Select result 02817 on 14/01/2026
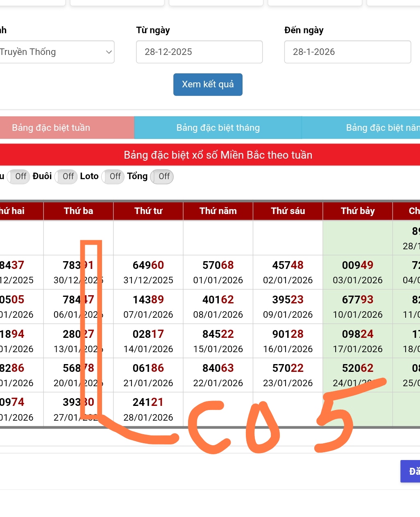 coord(148,334)
